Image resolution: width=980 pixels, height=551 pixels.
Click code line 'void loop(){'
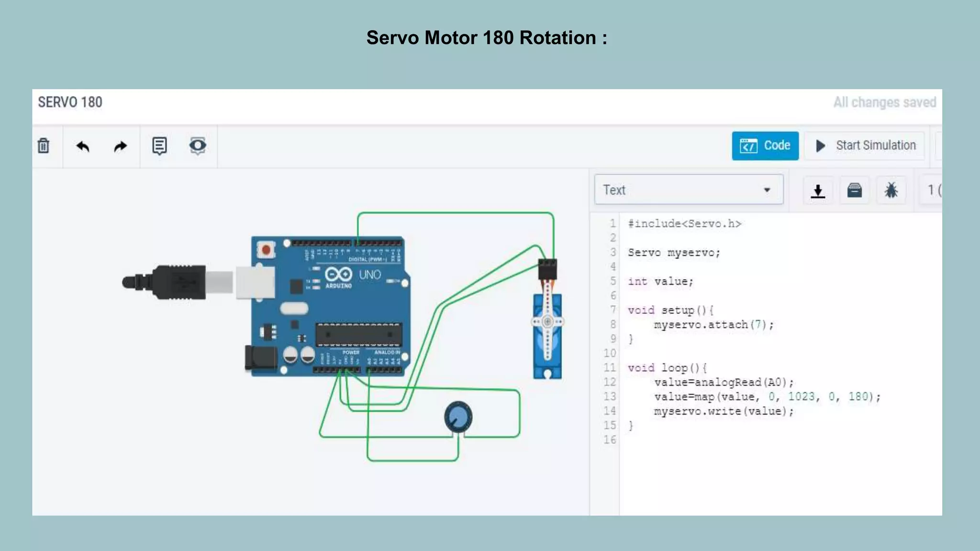pyautogui.click(x=667, y=368)
